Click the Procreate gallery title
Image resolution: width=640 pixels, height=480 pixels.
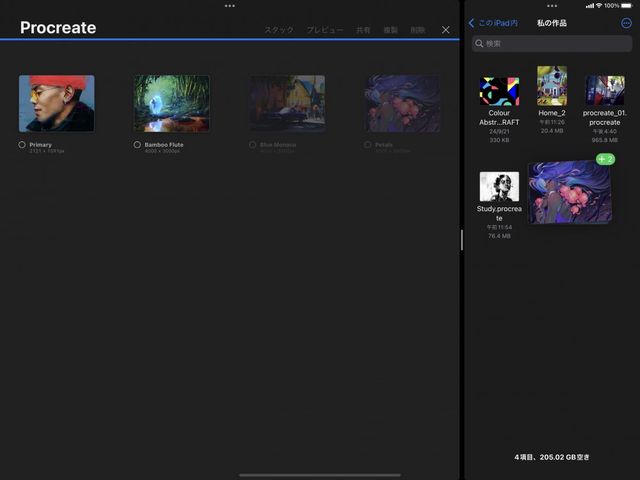[x=58, y=28]
